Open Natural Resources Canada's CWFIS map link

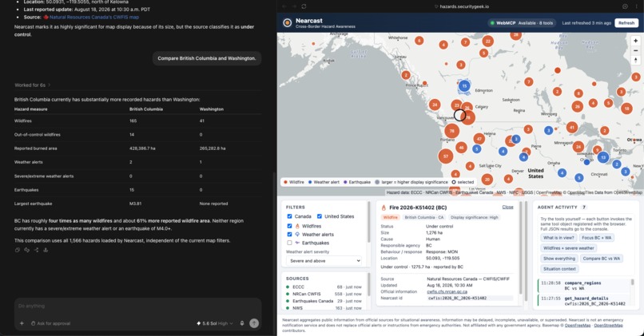pyautogui.click(x=94, y=18)
